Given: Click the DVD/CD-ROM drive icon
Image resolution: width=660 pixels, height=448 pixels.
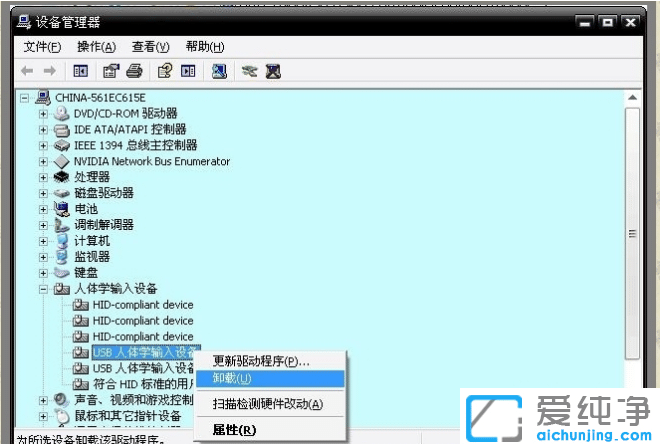Looking at the screenshot, I should point(62,114).
